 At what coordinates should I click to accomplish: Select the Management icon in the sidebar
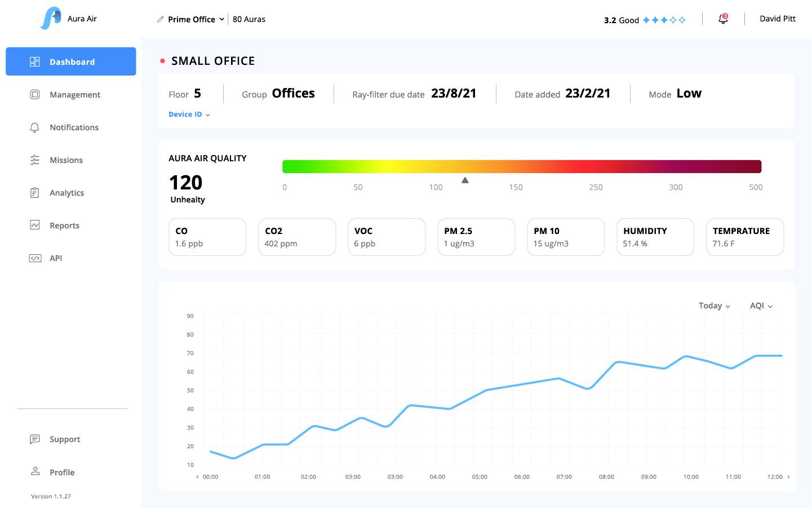coord(34,94)
